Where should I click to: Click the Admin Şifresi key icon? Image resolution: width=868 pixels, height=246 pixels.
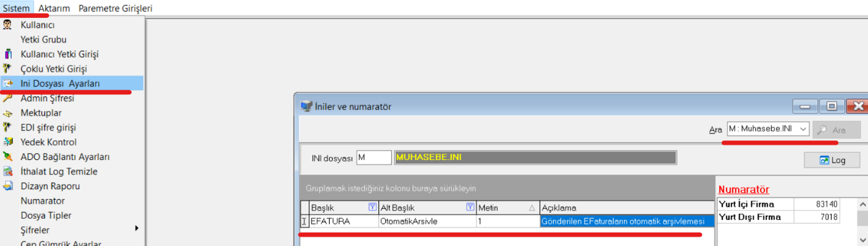pyautogui.click(x=8, y=98)
